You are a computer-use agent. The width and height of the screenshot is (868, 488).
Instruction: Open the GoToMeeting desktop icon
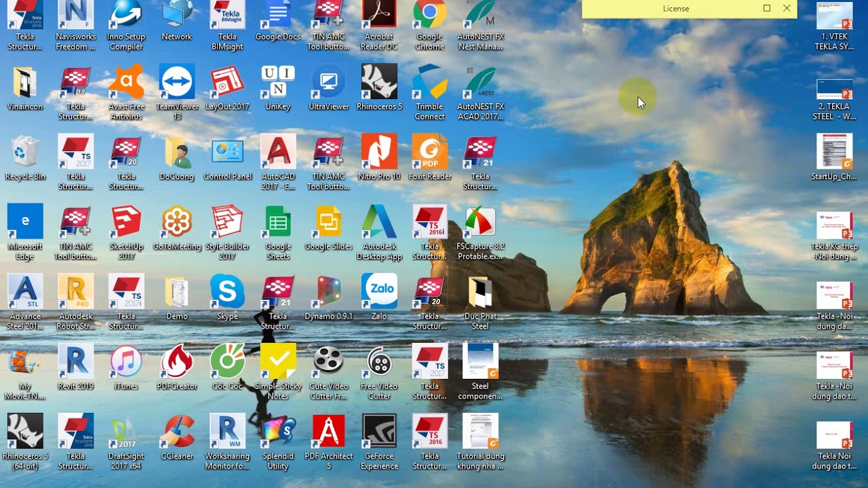[177, 228]
